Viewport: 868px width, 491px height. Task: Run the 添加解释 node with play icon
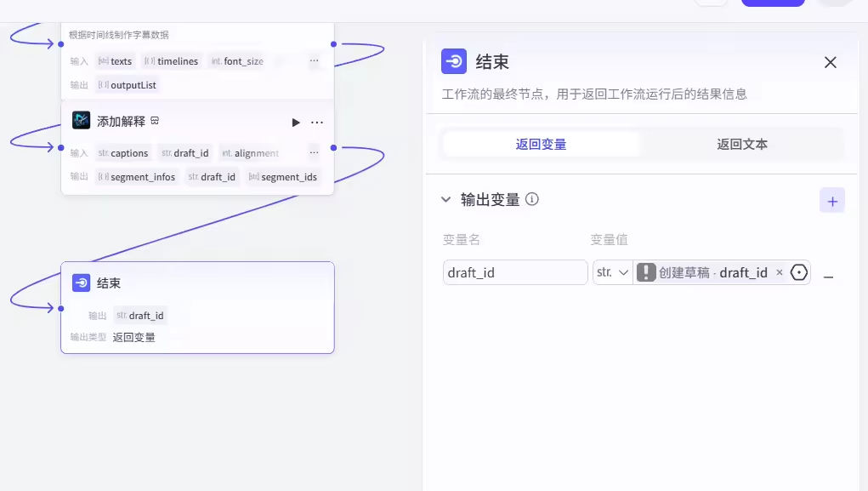296,123
